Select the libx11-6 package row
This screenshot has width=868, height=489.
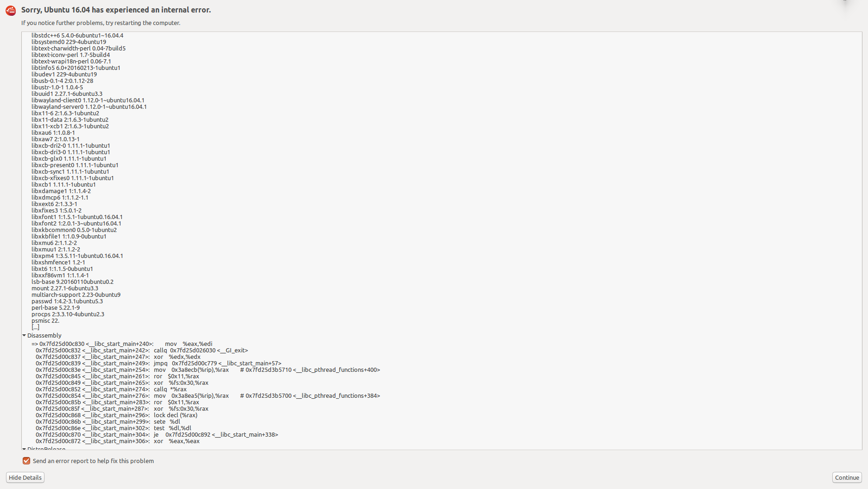(x=65, y=113)
